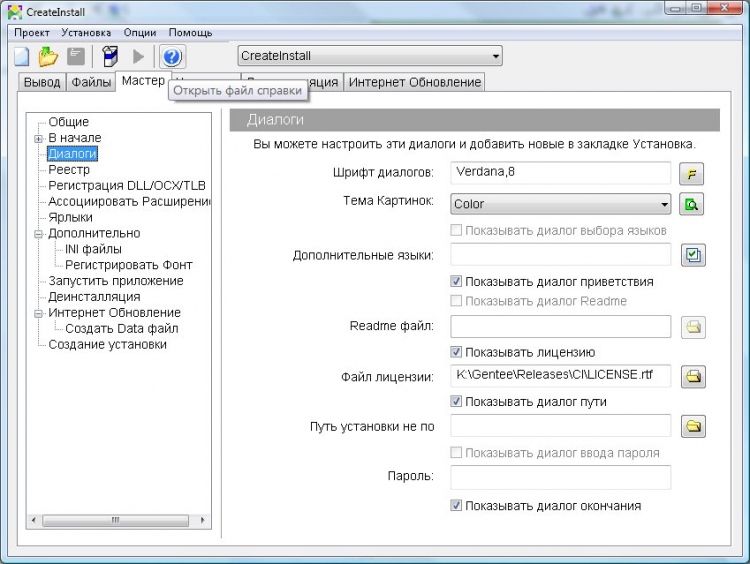Image resolution: width=750 pixels, height=564 pixels.
Task: Browse for the Readme file
Action: click(693, 327)
